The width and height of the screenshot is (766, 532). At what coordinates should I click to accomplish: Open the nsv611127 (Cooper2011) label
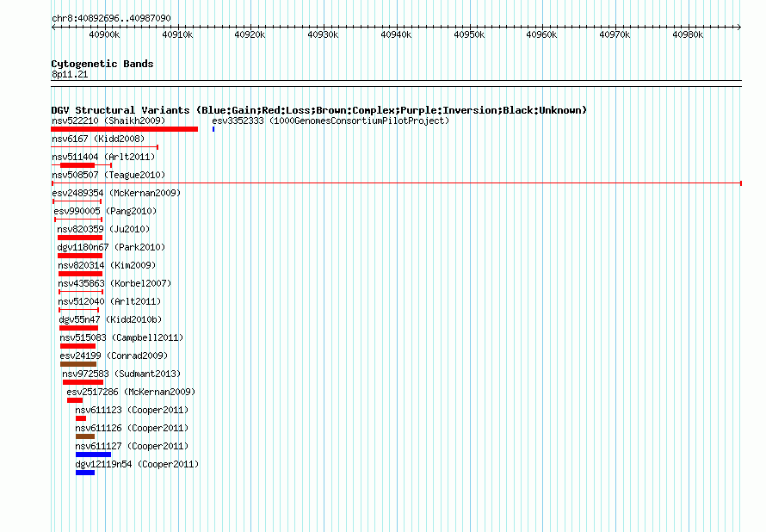132,446
